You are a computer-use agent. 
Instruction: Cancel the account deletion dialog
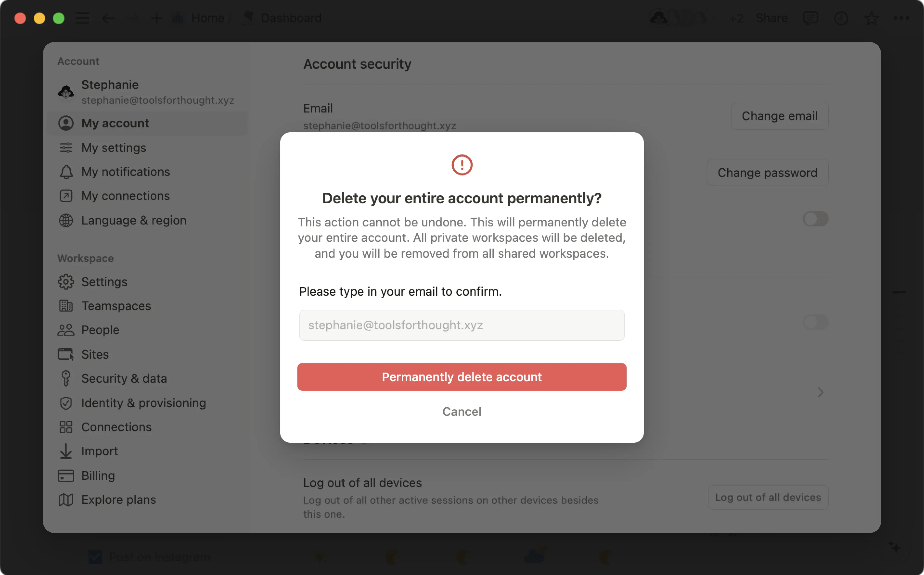pos(461,412)
